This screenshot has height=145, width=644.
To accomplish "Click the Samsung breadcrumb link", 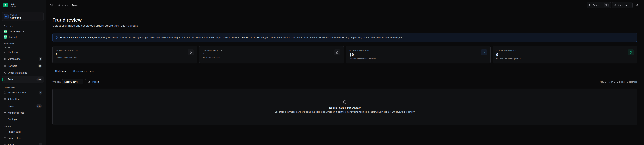I will (x=63, y=5).
